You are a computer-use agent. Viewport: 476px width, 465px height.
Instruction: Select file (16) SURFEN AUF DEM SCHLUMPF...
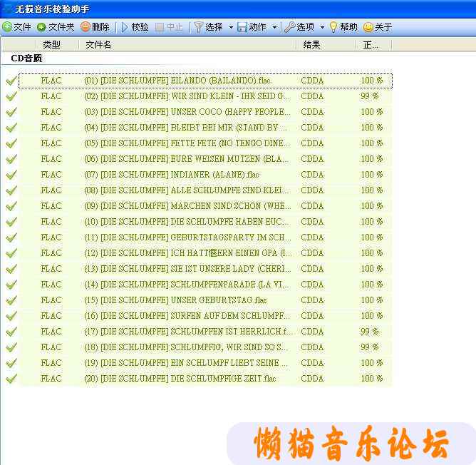point(187,316)
